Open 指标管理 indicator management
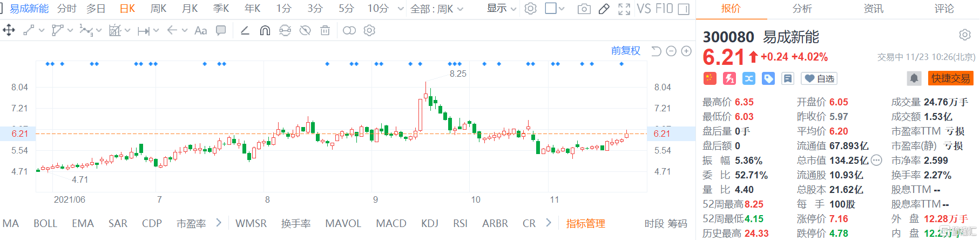This screenshot has height=240, width=980. (585, 223)
